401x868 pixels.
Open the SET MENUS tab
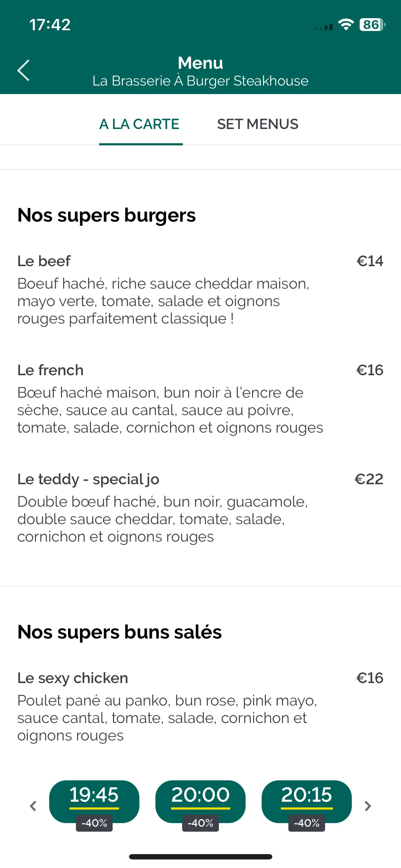(x=258, y=124)
